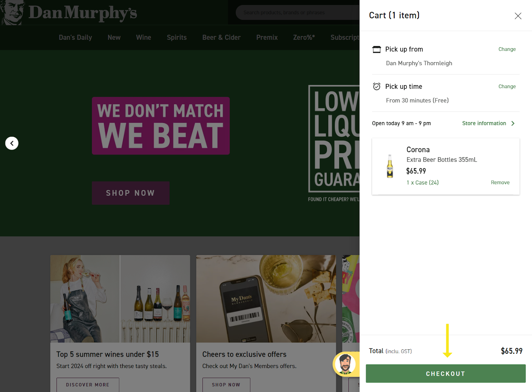Open the Beer & Cider menu
Screen dimensions: 532x392
point(221,38)
